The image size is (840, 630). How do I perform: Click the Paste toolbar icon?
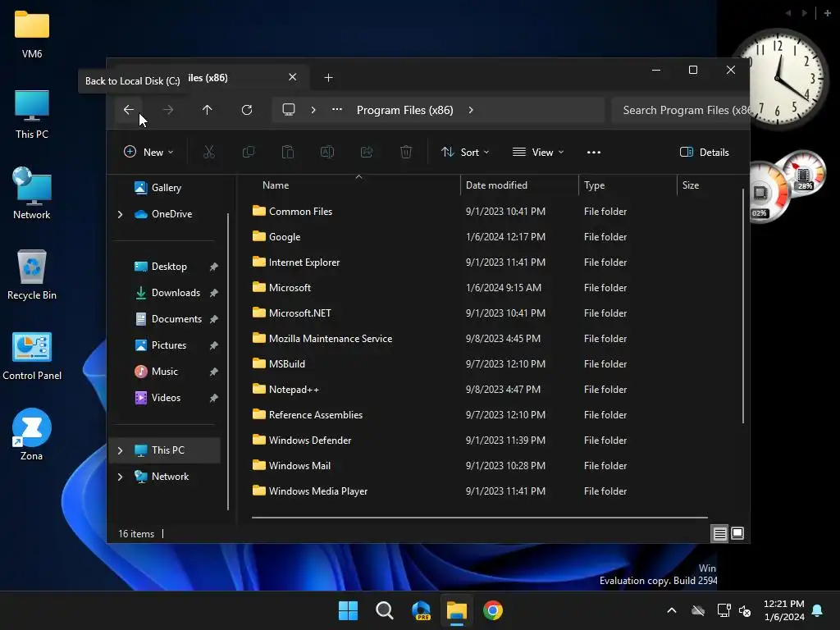point(288,152)
